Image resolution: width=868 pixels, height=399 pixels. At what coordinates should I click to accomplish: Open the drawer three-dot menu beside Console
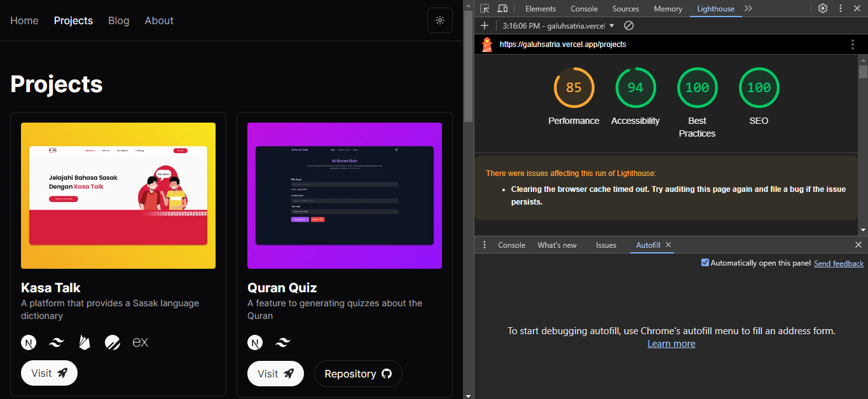[x=485, y=245]
